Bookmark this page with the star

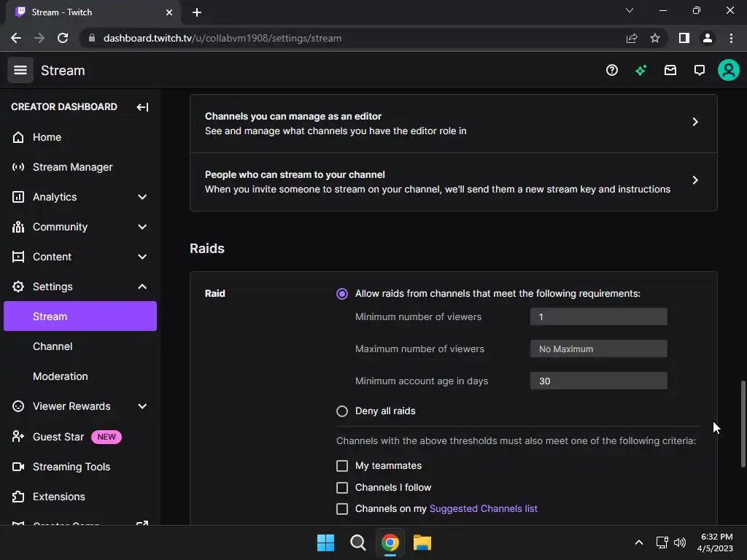655,38
